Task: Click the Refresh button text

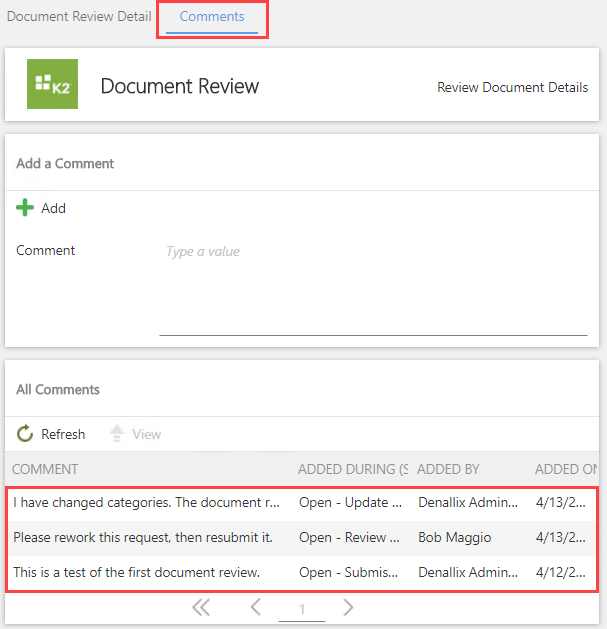Action: pyautogui.click(x=63, y=434)
